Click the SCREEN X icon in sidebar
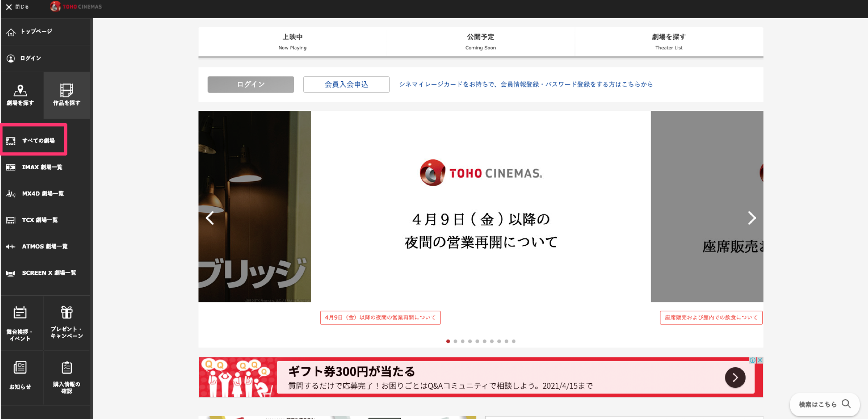The width and height of the screenshot is (868, 419). point(11,273)
